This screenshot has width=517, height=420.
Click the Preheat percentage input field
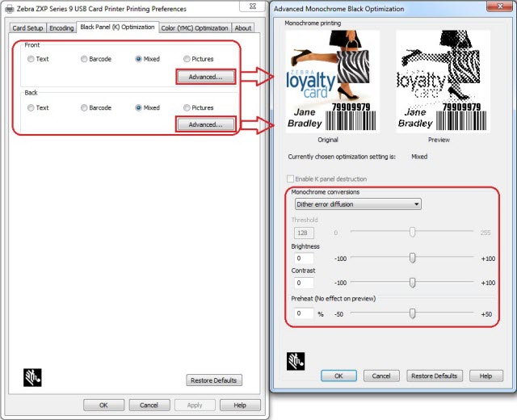[x=303, y=313]
